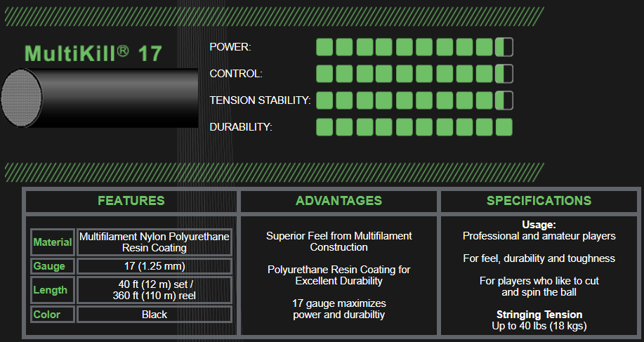Click the Stringing Tension heading
The width and height of the screenshot is (644, 342).
pyautogui.click(x=539, y=315)
